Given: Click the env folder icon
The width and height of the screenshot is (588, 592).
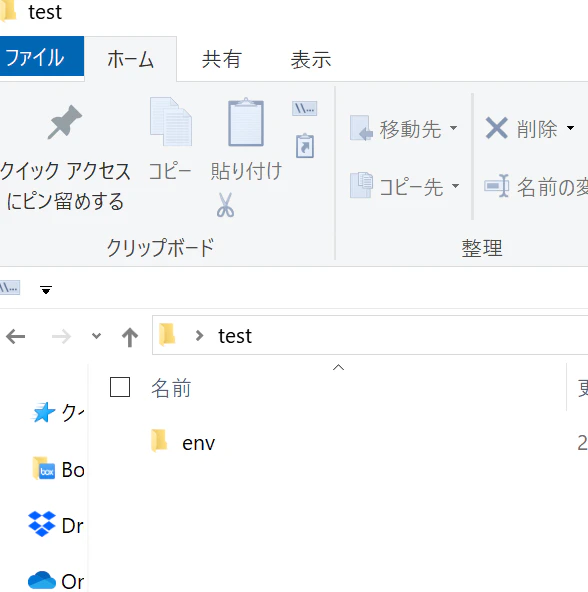Looking at the screenshot, I should coord(159,440).
